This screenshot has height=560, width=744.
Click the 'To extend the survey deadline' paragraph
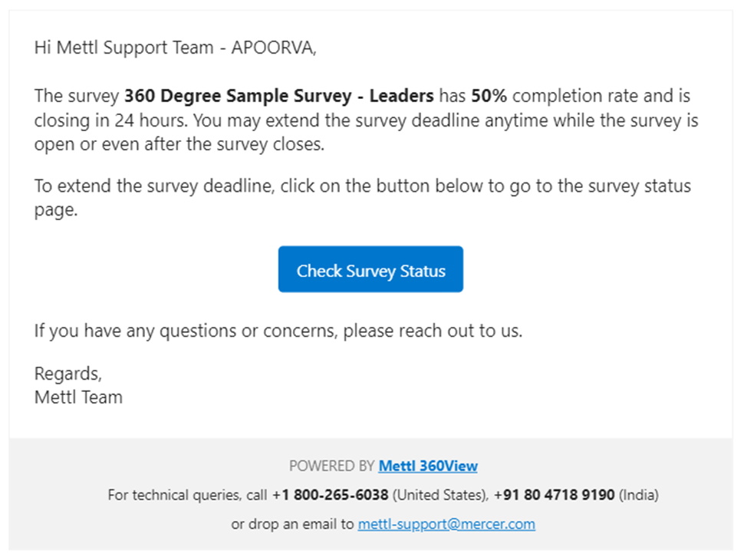pyautogui.click(x=363, y=197)
